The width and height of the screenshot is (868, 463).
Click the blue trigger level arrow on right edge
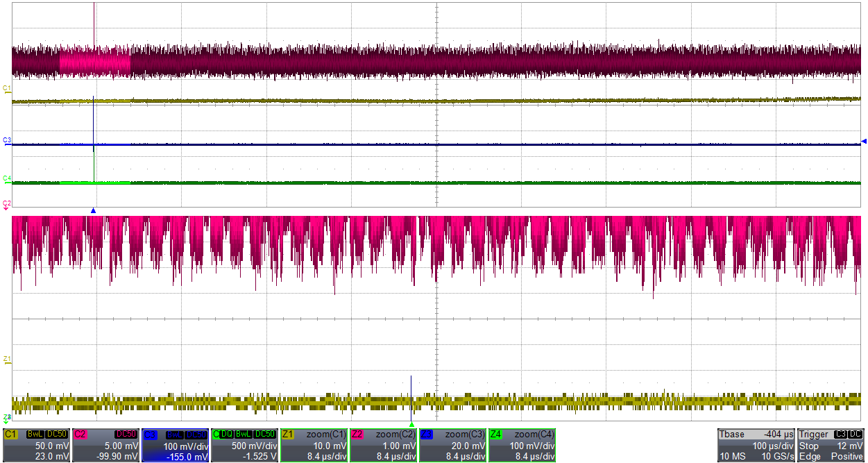(x=864, y=142)
